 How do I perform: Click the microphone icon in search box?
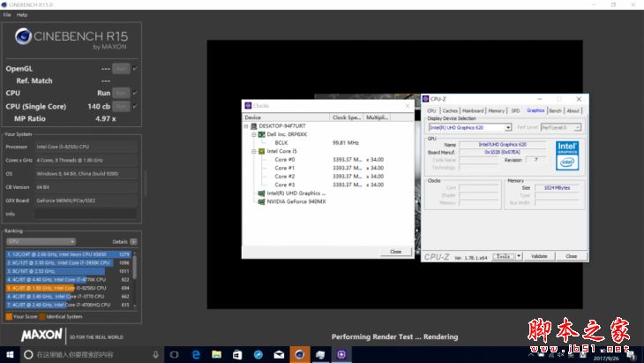click(x=155, y=354)
